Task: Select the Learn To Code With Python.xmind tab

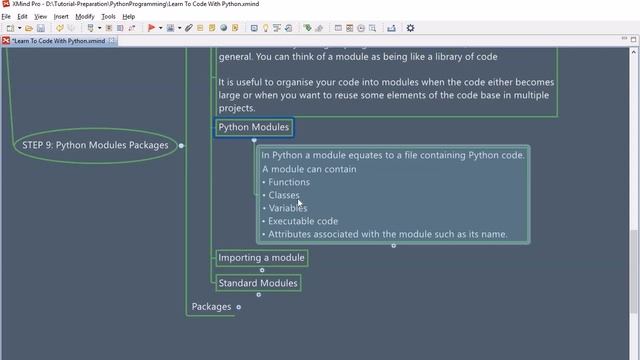Action: coord(58,41)
